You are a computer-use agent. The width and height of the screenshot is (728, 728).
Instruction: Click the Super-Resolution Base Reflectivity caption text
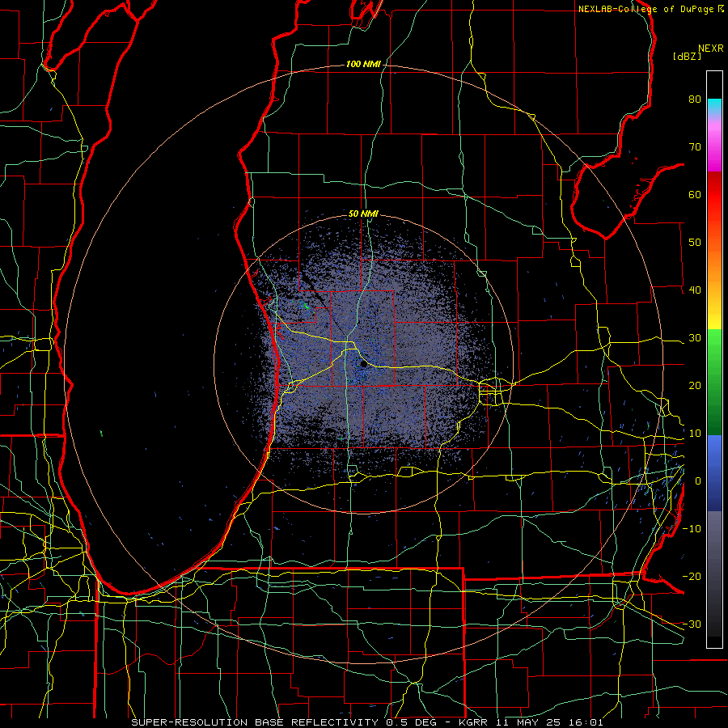[367, 722]
